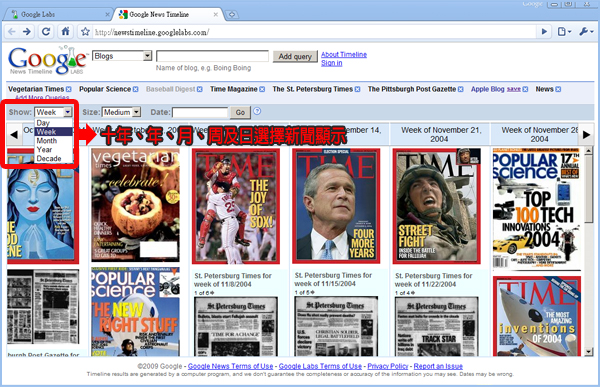Focus the Date input field
Image resolution: width=600 pixels, height=387 pixels.
[200, 113]
